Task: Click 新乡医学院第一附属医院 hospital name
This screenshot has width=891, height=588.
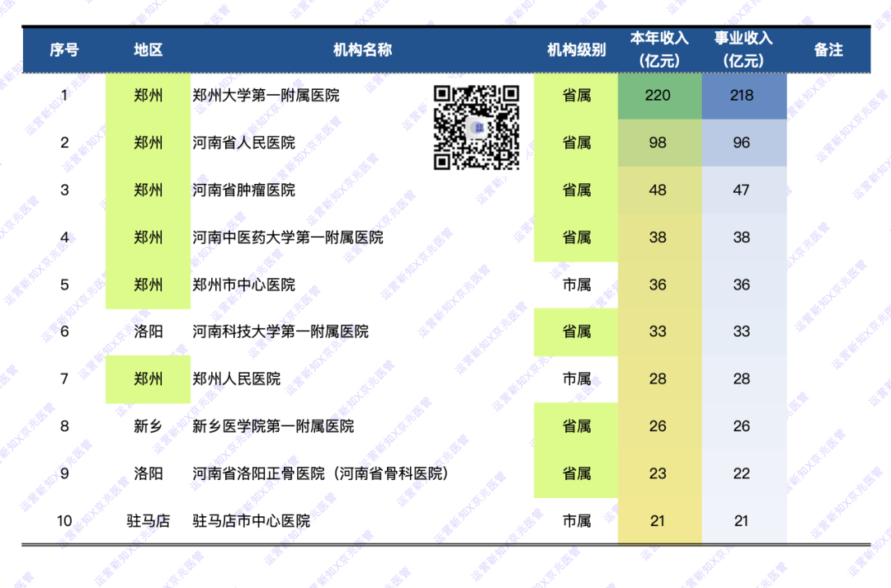Action: tap(273, 426)
